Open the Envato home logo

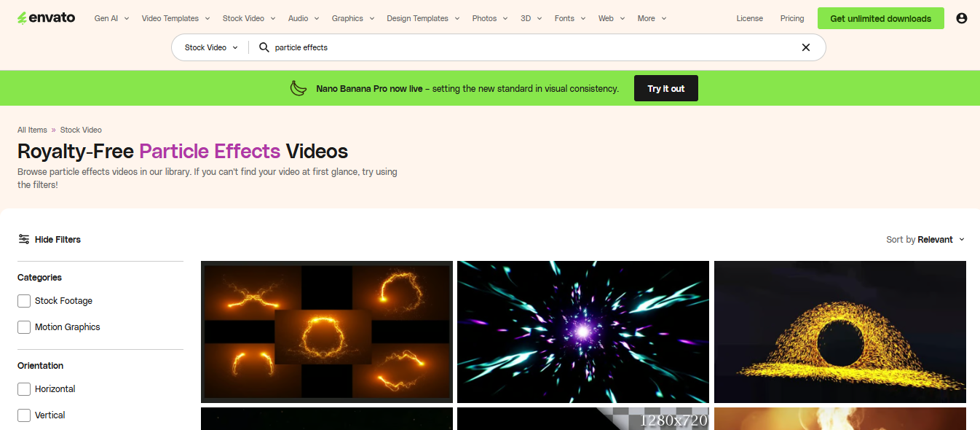46,18
